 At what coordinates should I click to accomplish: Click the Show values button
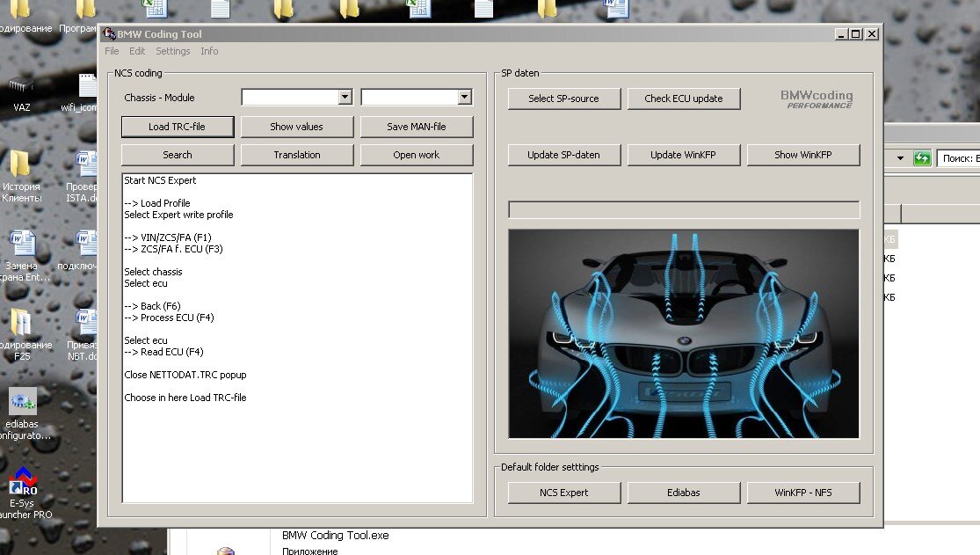tap(297, 127)
